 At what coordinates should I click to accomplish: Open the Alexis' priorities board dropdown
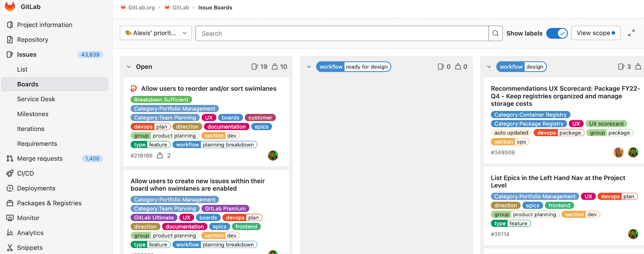click(x=156, y=33)
